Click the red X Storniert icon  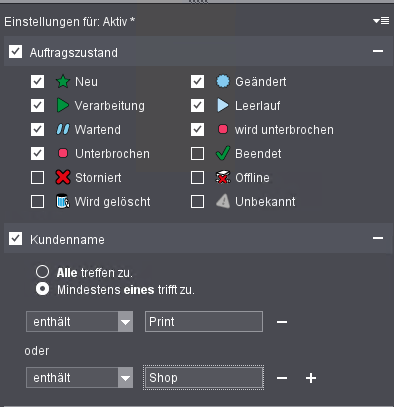[x=63, y=177]
